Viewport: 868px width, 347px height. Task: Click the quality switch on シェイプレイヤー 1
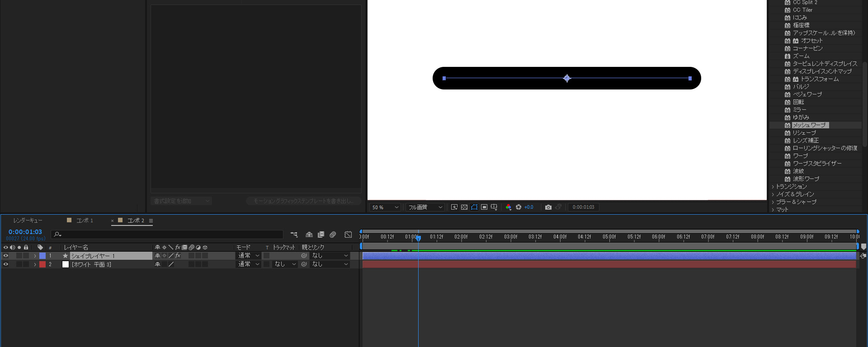tap(171, 256)
